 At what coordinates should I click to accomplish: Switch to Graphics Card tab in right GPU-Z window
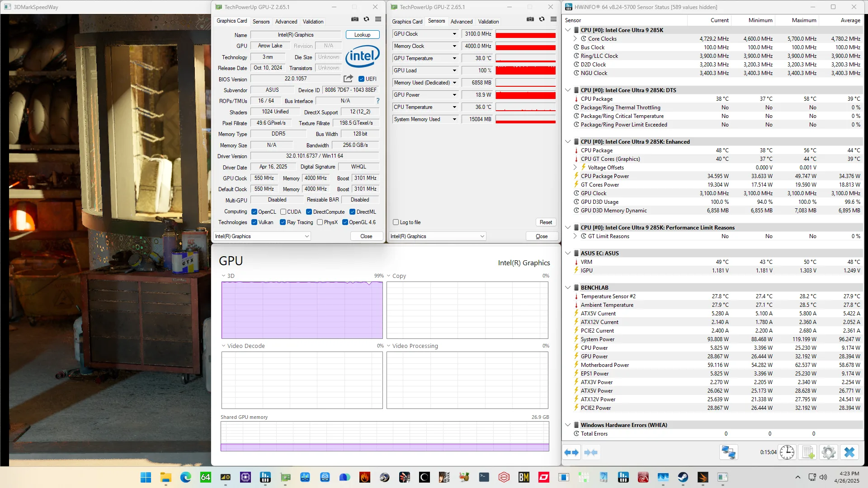pos(407,22)
